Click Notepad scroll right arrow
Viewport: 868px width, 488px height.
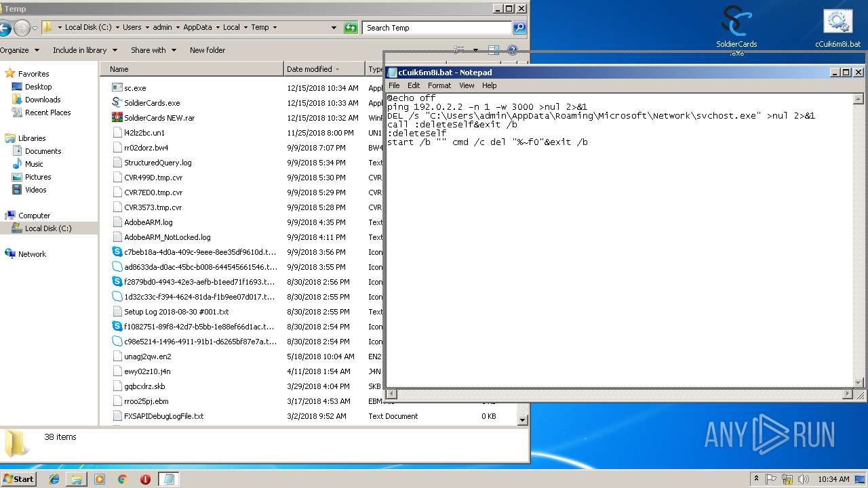tap(847, 393)
